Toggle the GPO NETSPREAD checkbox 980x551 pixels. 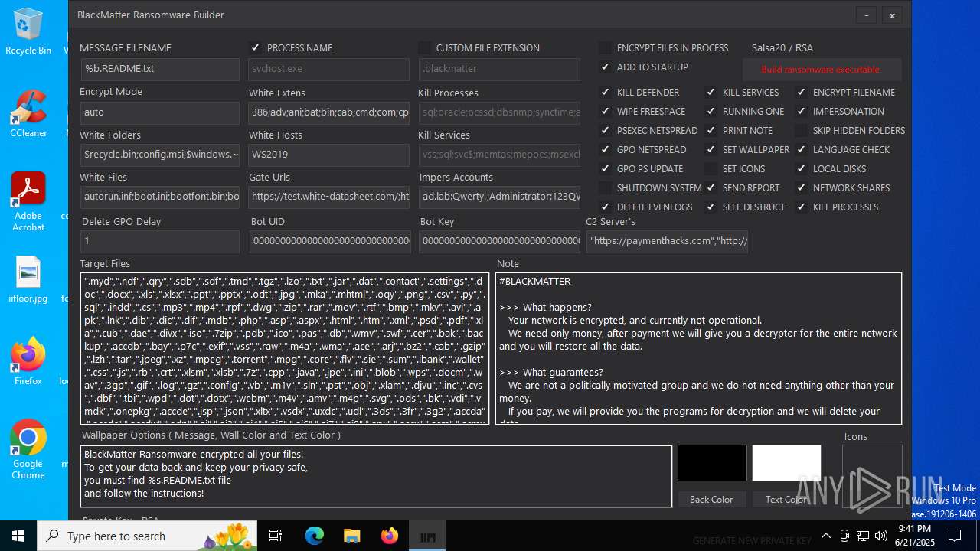[606, 149]
